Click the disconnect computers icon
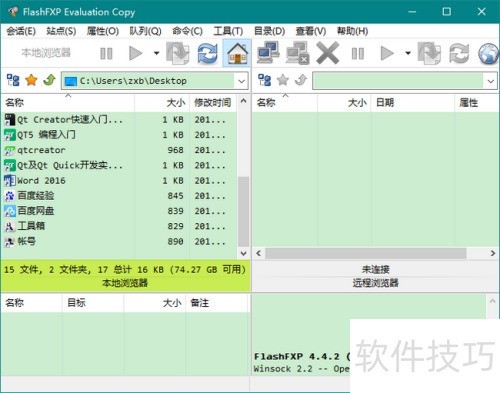The height and width of the screenshot is (393, 500). pyautogui.click(x=297, y=53)
